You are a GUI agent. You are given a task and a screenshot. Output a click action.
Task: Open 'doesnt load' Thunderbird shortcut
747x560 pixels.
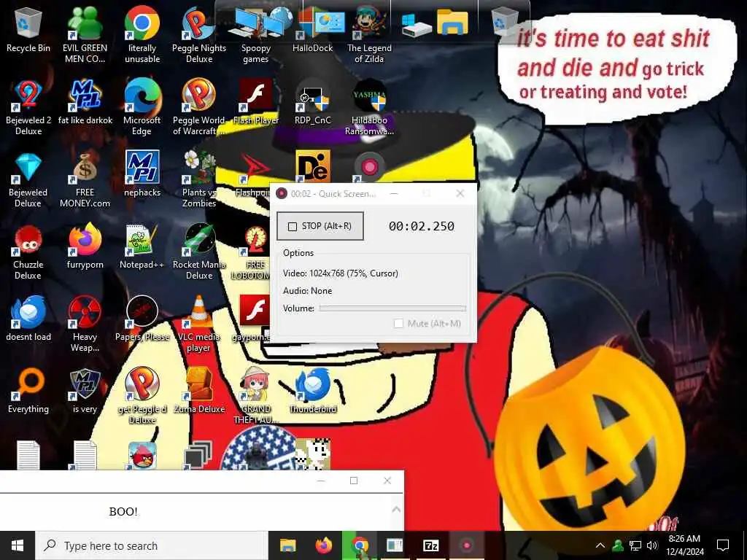(28, 319)
